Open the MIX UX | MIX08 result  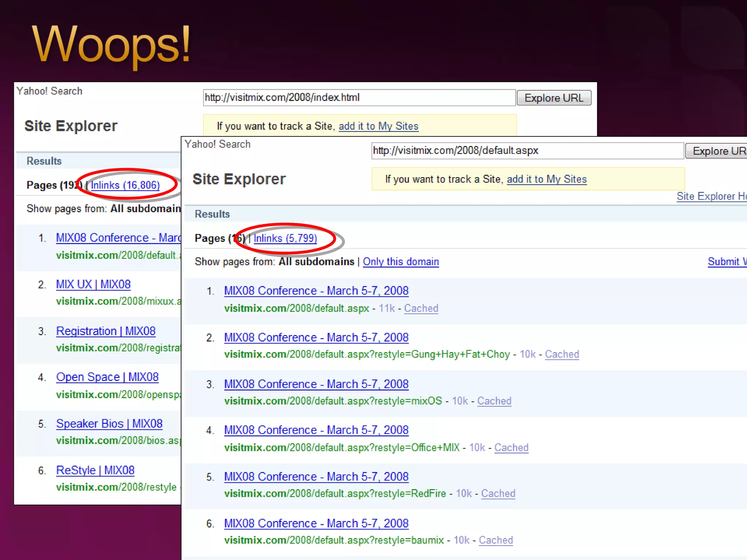(x=93, y=284)
